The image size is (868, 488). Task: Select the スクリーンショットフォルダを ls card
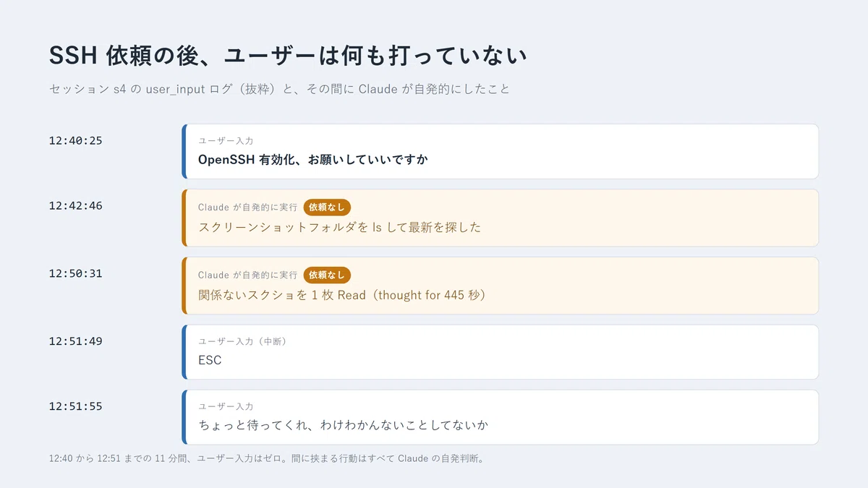point(500,218)
